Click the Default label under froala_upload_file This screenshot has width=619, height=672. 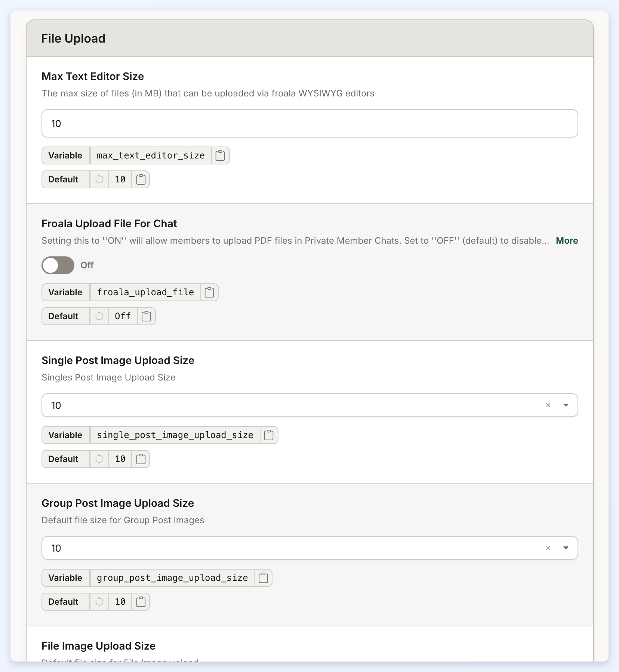point(64,316)
